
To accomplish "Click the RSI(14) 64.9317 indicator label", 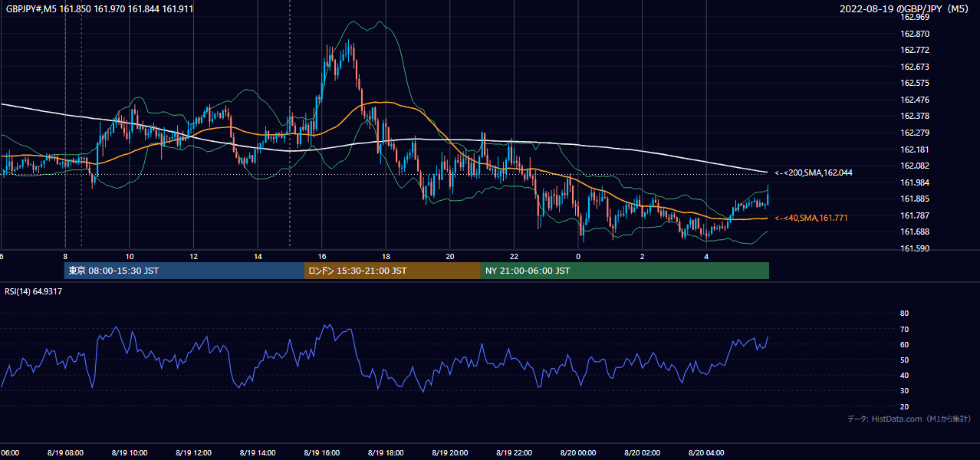I will 34,291.
